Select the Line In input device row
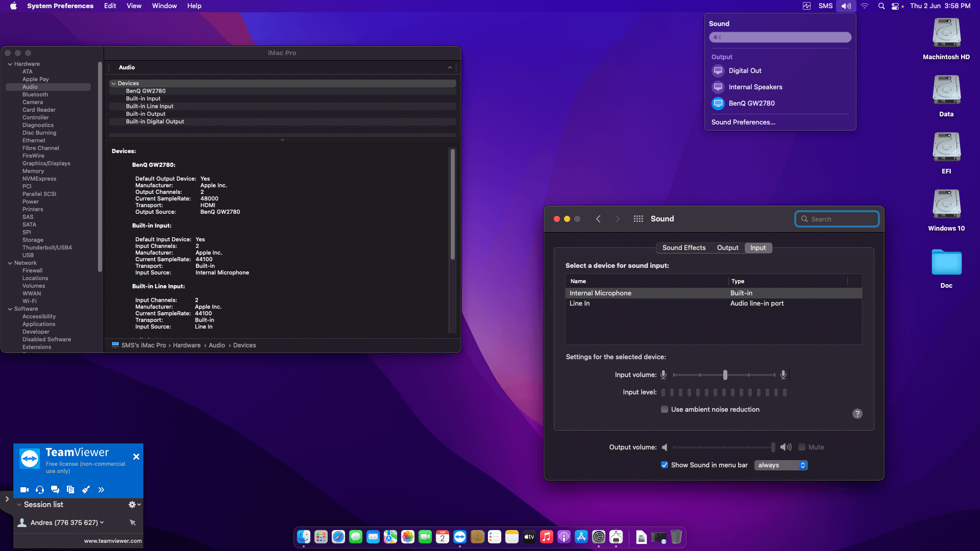Image resolution: width=980 pixels, height=551 pixels. [x=714, y=304]
